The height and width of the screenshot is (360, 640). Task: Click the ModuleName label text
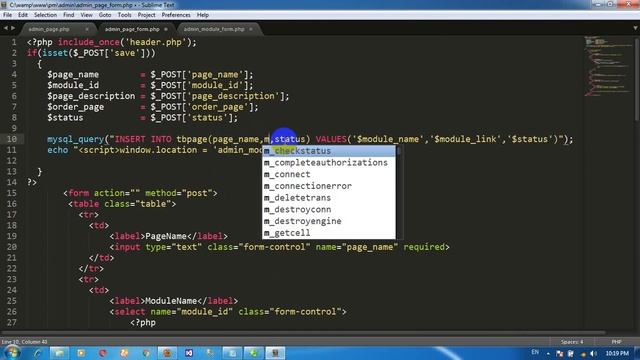(x=171, y=301)
